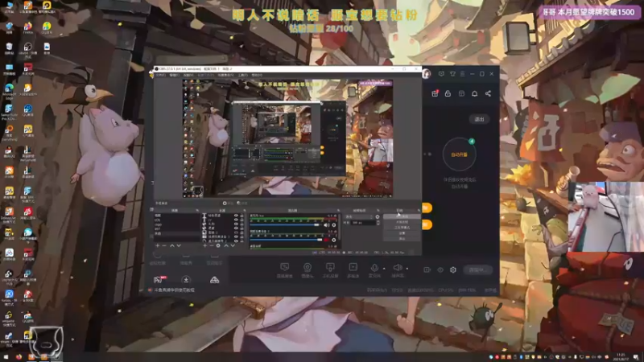
Task: Add a new source in OBS Sources panel
Action: [204, 245]
